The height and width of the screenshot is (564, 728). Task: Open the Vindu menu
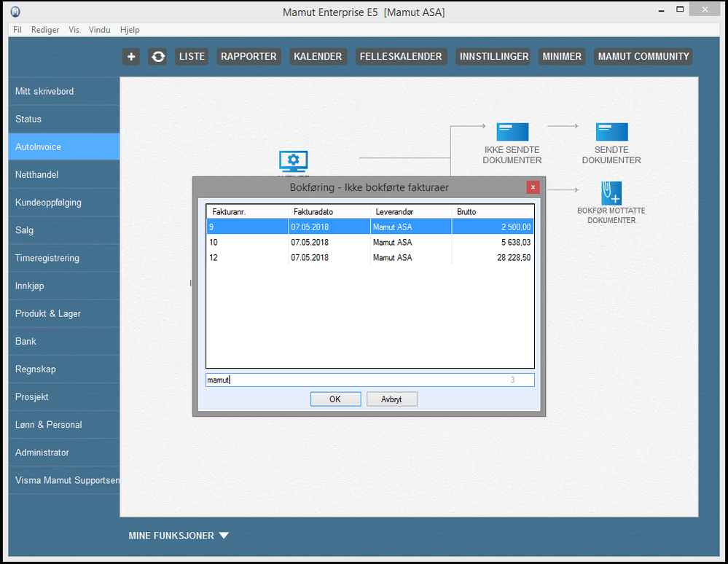[x=99, y=30]
